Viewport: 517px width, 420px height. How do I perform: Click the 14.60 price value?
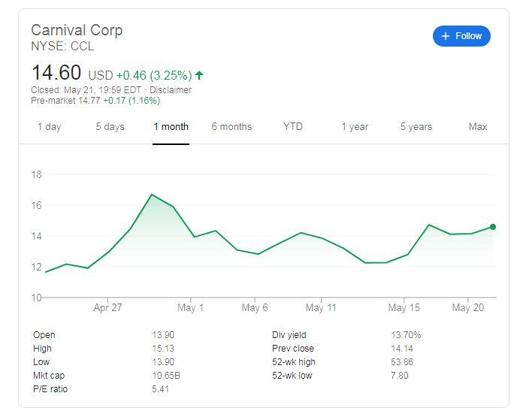click(56, 73)
